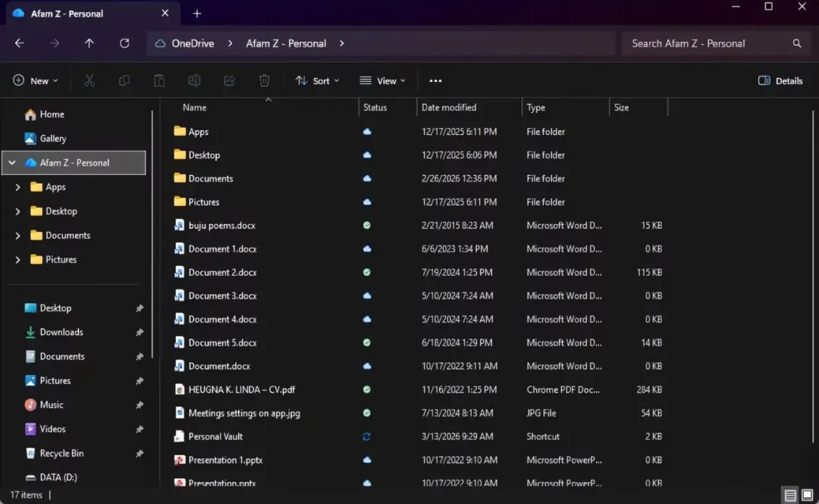Go to Home in navigation pane
Screen dimensions: 819x504
44,114
